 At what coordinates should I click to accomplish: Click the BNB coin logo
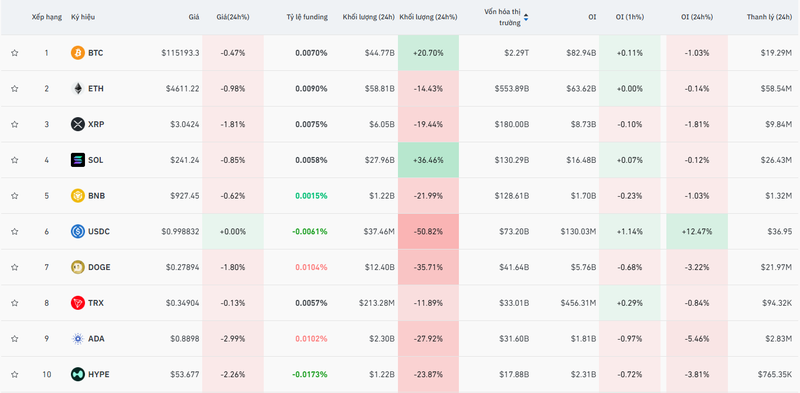[x=78, y=195]
